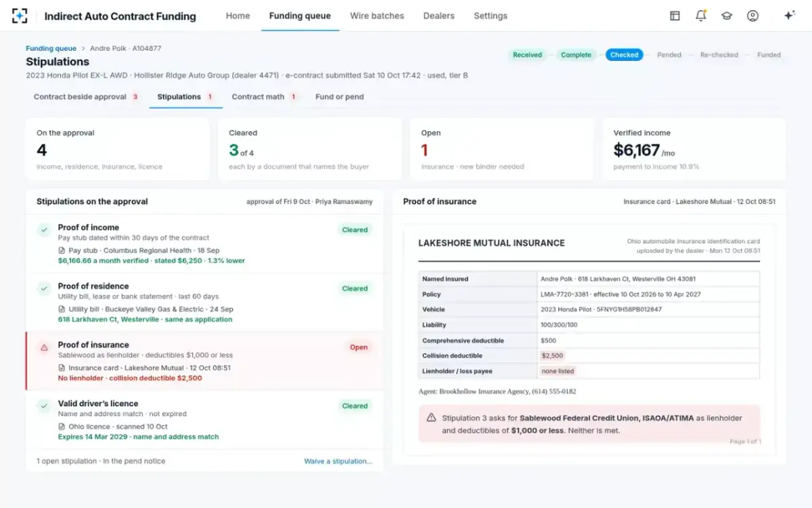Click '1 open stipulation · in the pend notice'
The width and height of the screenshot is (812, 508).
101,461
